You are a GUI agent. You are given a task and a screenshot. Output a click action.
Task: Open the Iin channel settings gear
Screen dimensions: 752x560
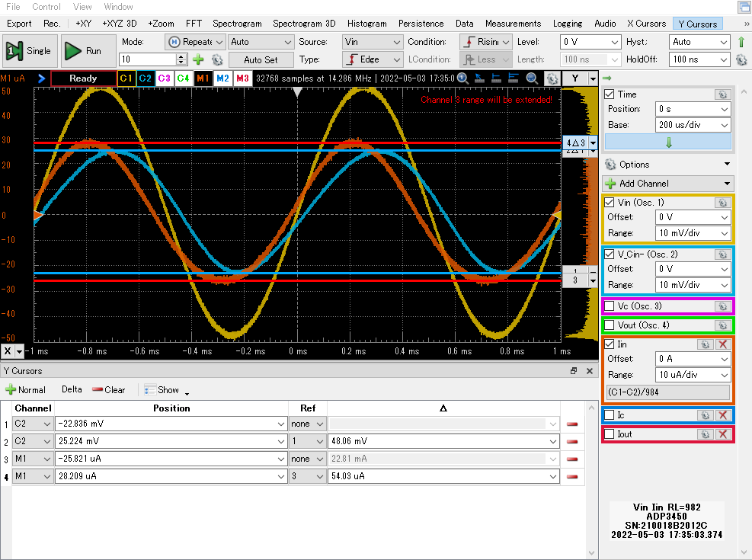[706, 344]
